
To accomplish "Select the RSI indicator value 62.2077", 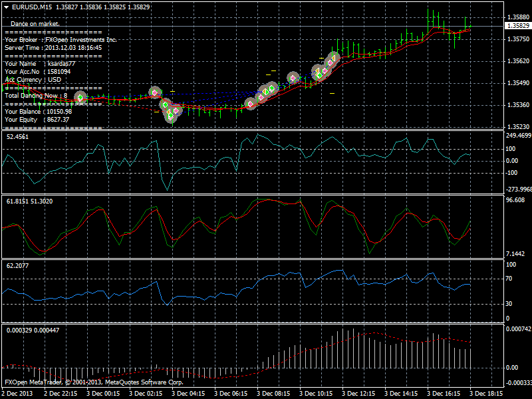I will [x=18, y=265].
